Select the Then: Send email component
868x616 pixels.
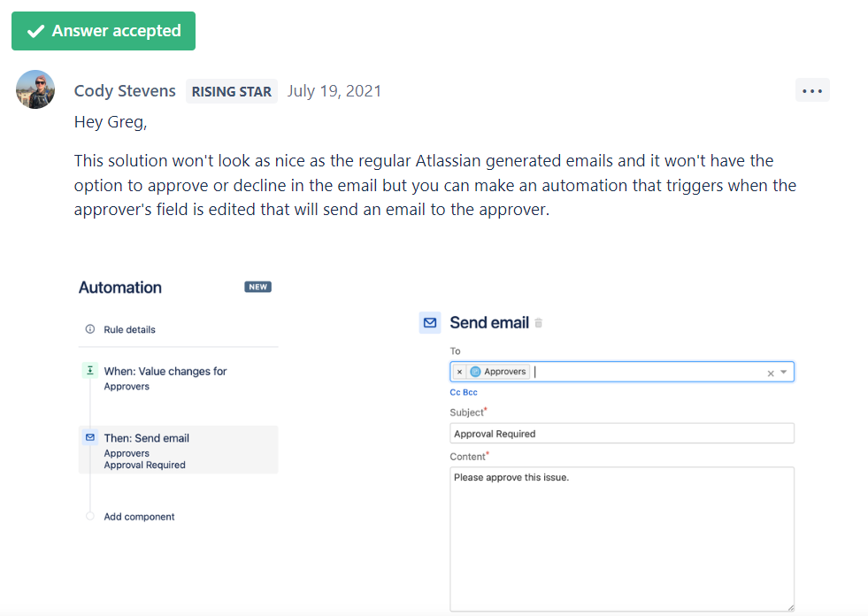(147, 438)
